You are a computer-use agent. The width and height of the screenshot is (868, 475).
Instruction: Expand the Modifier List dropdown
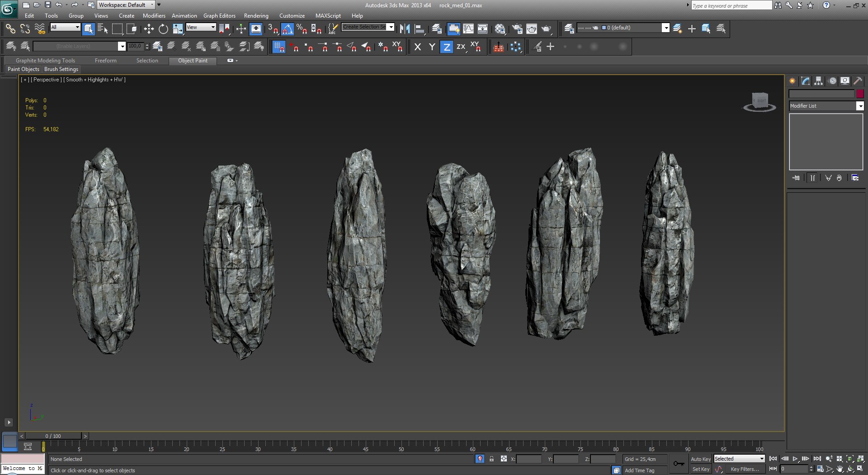(x=860, y=106)
